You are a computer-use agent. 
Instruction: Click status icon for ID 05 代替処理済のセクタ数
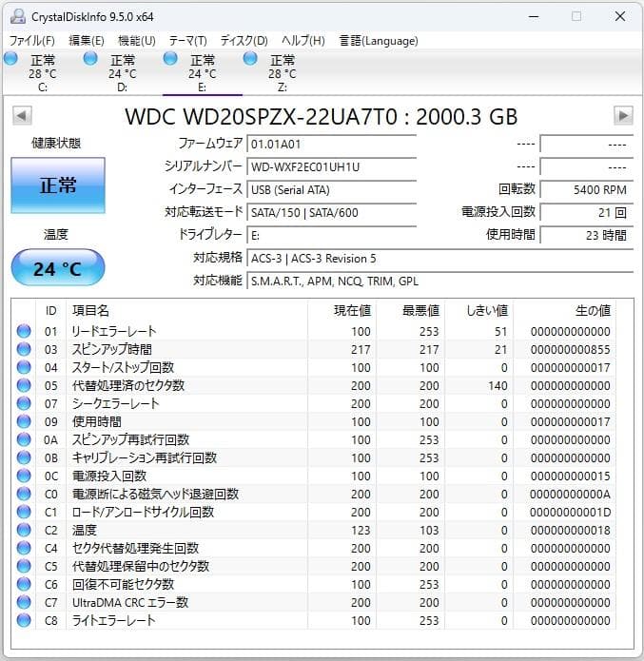(24, 385)
